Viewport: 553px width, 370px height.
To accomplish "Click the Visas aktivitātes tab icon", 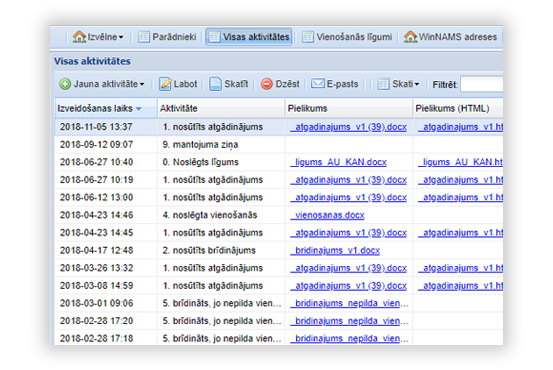I will coord(214,37).
